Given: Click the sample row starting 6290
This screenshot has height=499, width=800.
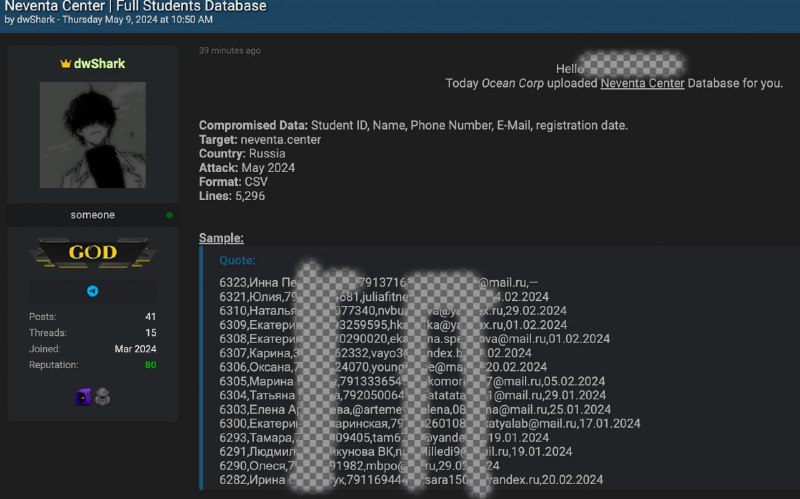Looking at the screenshot, I should pos(360,466).
